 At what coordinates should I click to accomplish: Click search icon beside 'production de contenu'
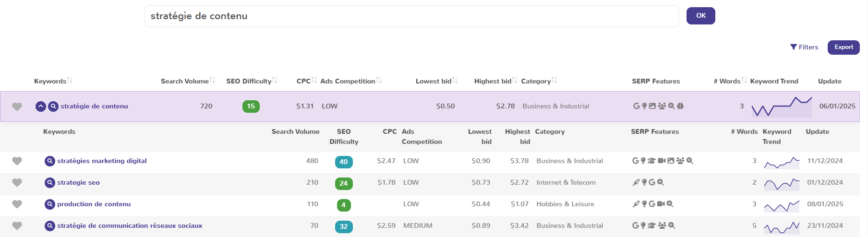pyautogui.click(x=50, y=204)
